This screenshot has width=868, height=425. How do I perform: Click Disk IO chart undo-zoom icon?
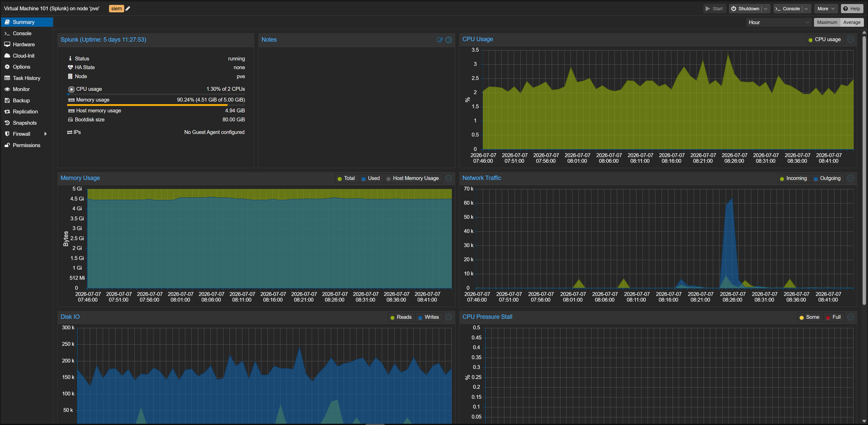(x=449, y=317)
